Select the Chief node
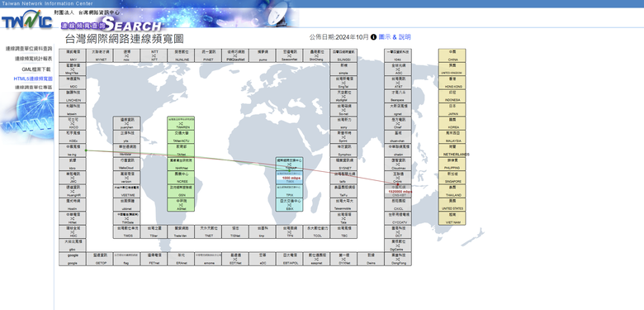644x310 pixels. tap(398, 123)
